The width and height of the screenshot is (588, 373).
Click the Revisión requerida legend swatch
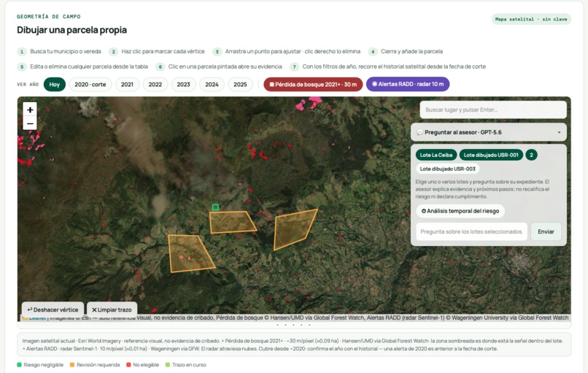point(72,365)
